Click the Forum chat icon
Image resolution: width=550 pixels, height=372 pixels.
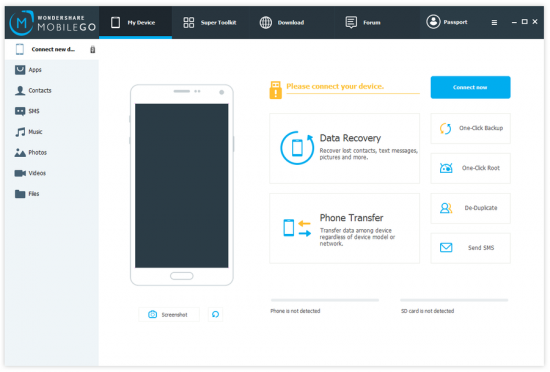(x=351, y=22)
